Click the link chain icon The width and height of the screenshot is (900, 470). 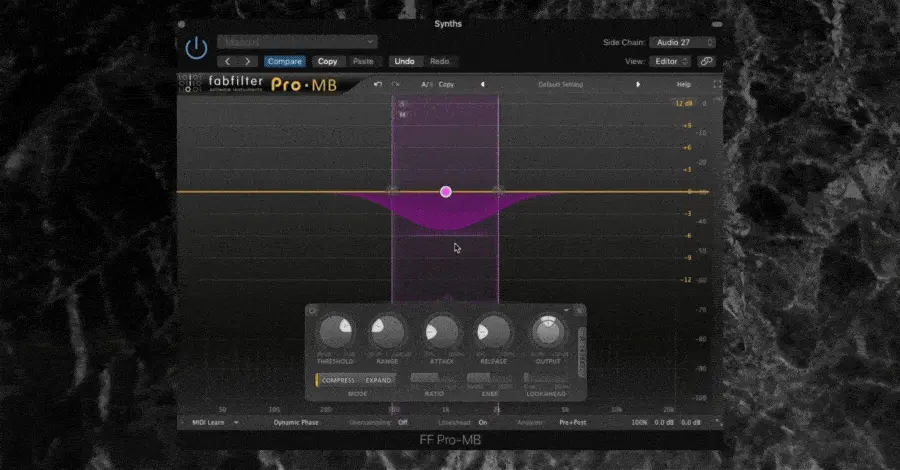point(707,61)
